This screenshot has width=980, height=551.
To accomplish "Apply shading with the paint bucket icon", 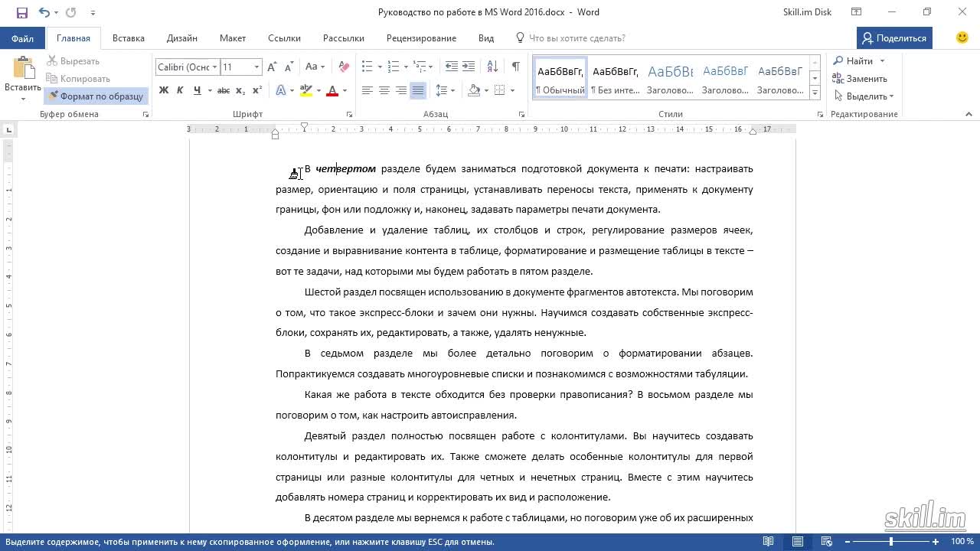I will pyautogui.click(x=474, y=90).
